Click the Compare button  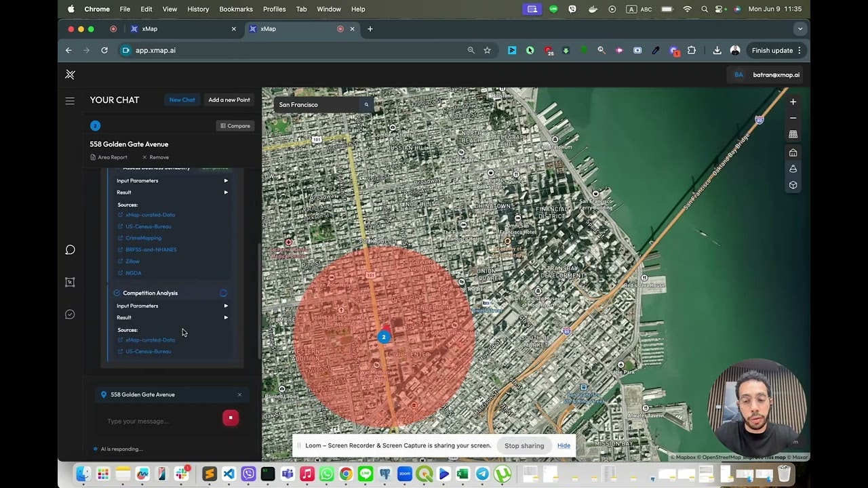click(x=235, y=125)
